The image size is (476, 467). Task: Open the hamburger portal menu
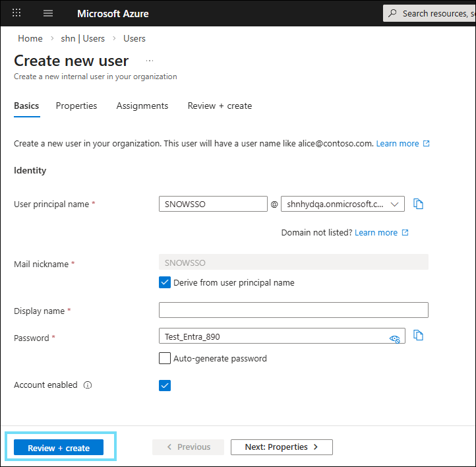(x=48, y=13)
